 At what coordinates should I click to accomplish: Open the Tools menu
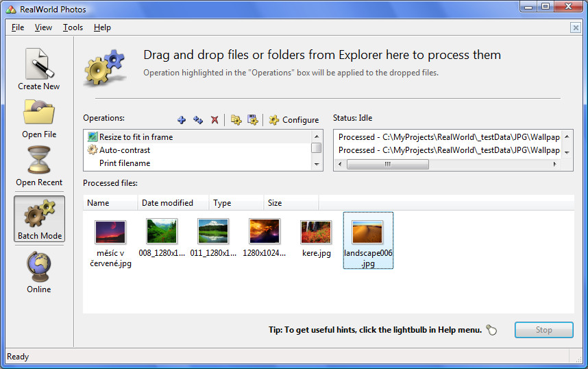73,27
